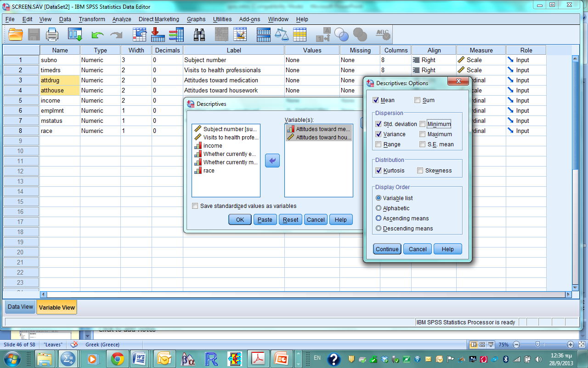Click the green Undo arrow icon
The height and width of the screenshot is (368, 588).
coord(97,35)
